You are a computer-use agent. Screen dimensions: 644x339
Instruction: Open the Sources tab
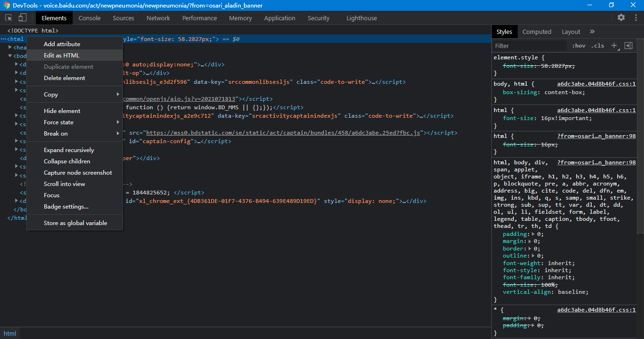(x=124, y=18)
